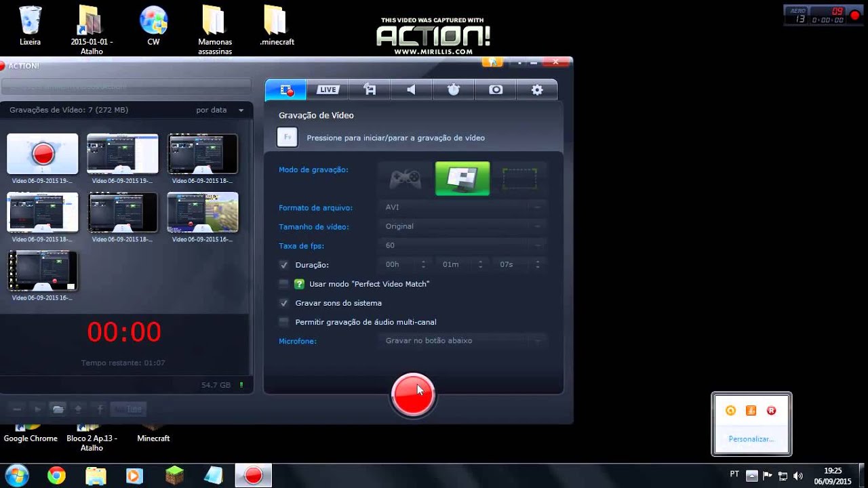The height and width of the screenshot is (488, 868).
Task: Click the F9 hotkey assignment box
Action: [287, 137]
